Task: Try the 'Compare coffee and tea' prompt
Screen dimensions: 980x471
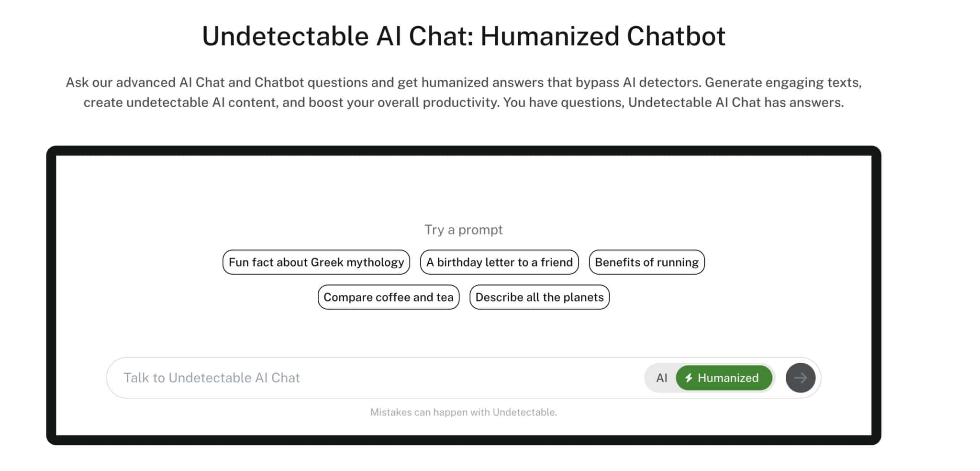Action: tap(388, 297)
